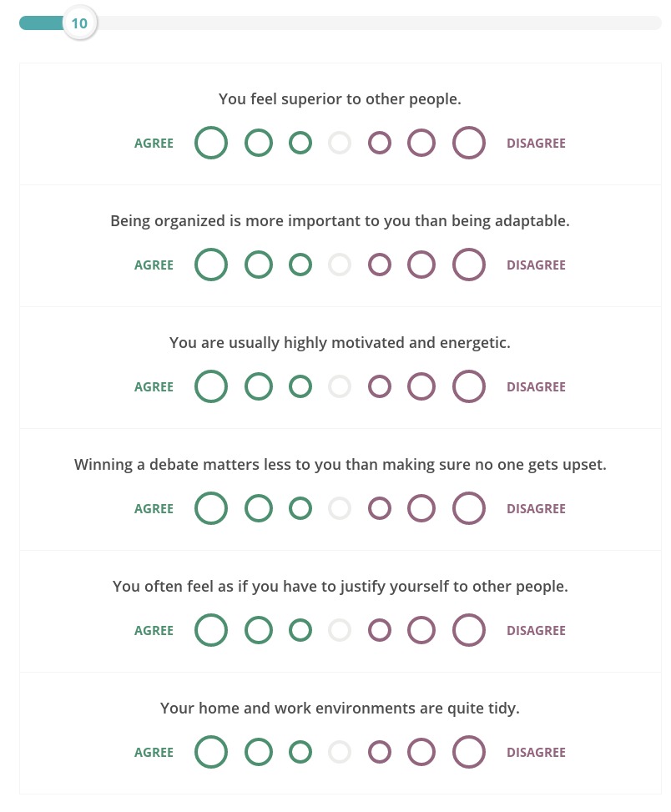Pick slight agree for 'highly motivated and energetic'
671x812 pixels.
300,386
